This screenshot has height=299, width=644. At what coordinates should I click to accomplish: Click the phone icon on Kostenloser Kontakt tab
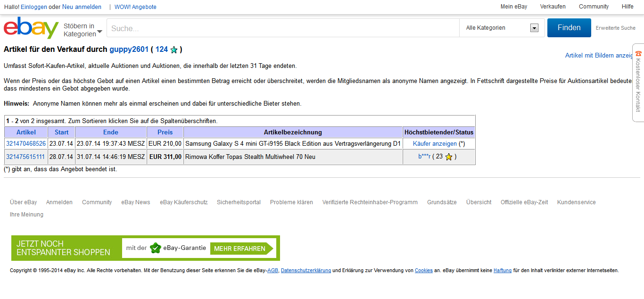638,53
